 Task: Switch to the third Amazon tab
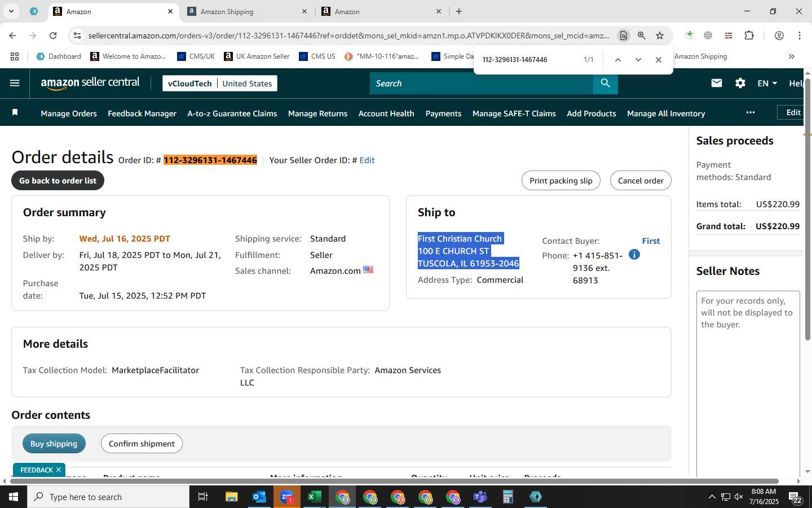(381, 11)
